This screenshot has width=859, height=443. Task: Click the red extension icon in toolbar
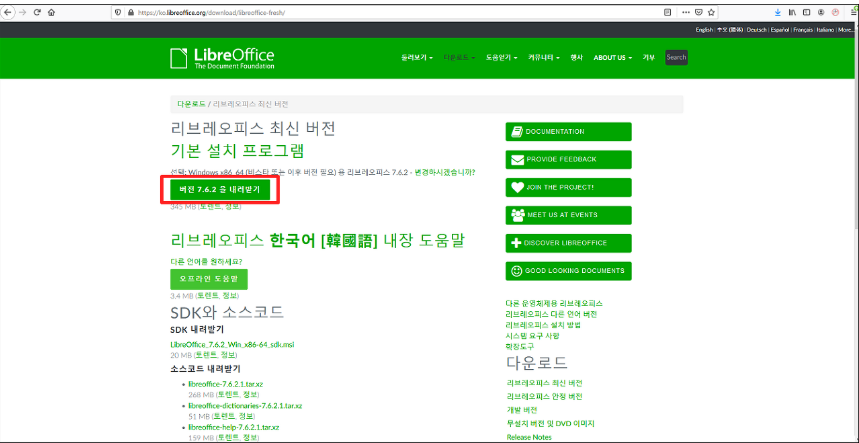click(835, 12)
